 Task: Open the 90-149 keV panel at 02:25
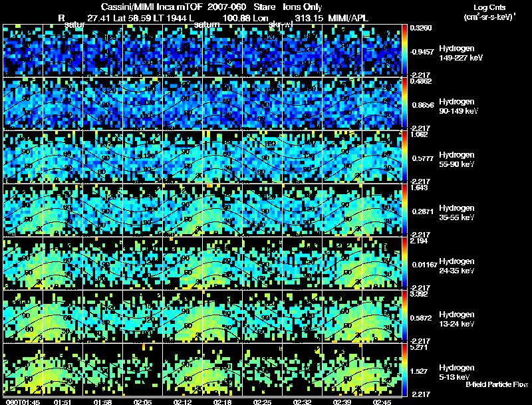point(262,104)
